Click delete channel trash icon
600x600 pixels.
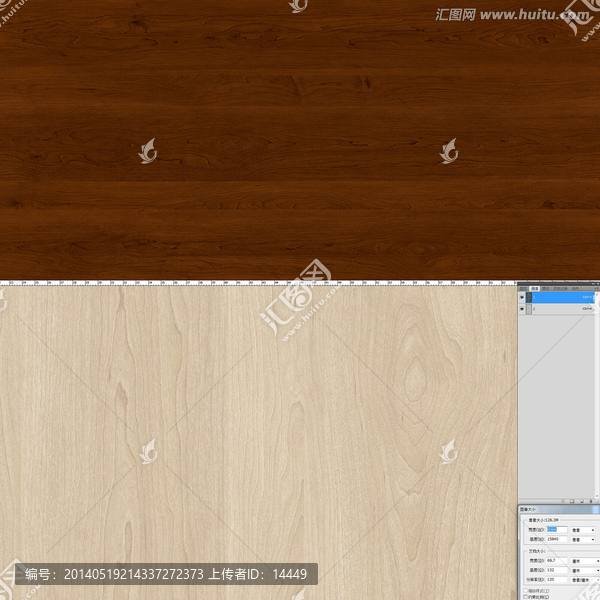591,501
